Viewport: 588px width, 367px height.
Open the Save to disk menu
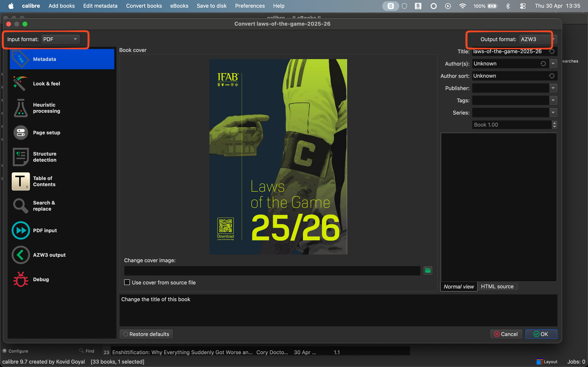click(212, 6)
